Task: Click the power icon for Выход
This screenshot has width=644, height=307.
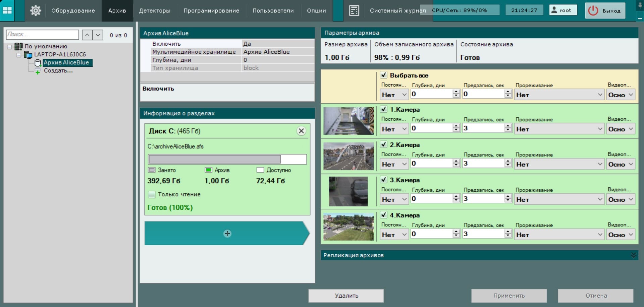Action: click(593, 10)
